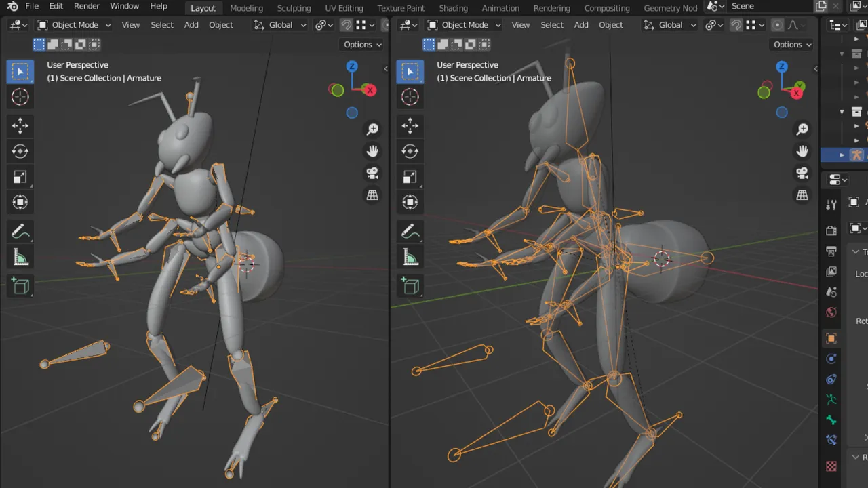Set selection mode to Extend in left viewport

tap(53, 45)
